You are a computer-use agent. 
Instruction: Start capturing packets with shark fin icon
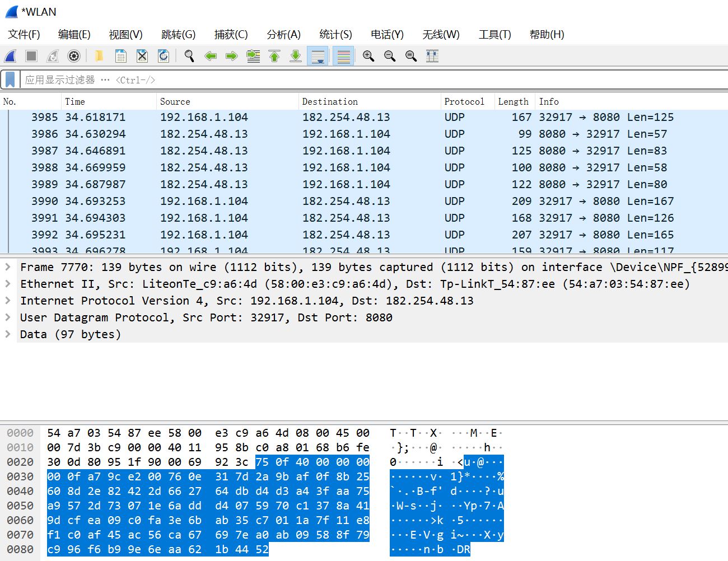(11, 56)
